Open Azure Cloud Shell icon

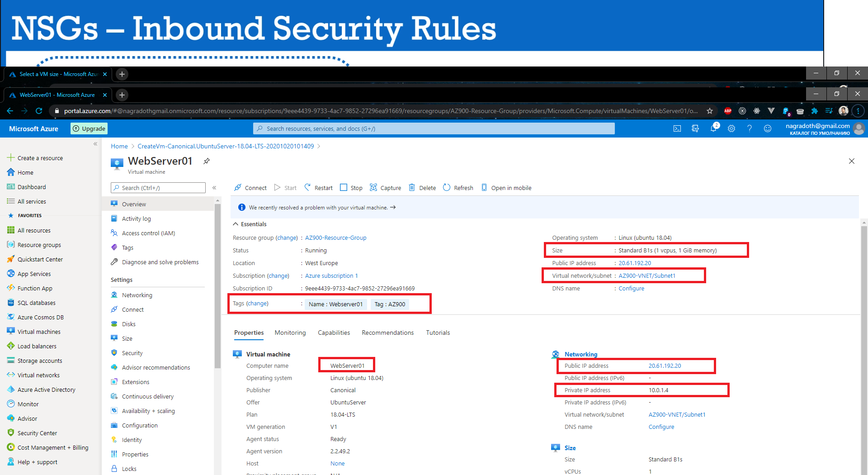[677, 128]
